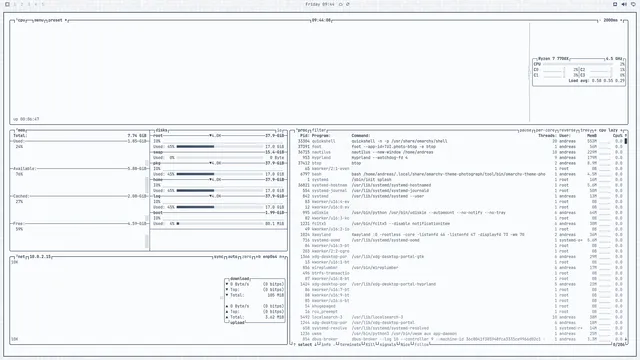Pause the process list
The image size is (640, 360).
coord(525,130)
